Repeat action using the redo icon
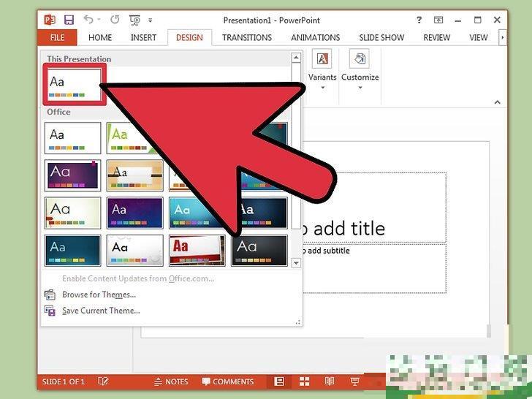 point(115,20)
